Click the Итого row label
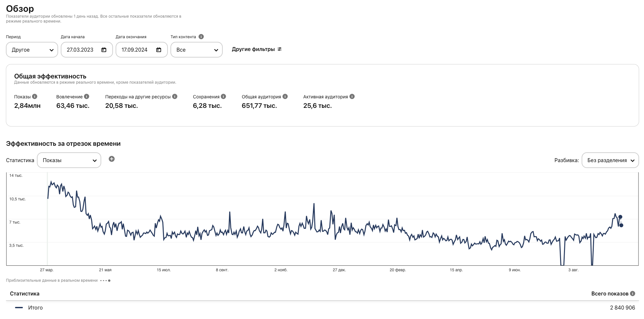The image size is (644, 319). click(x=35, y=308)
